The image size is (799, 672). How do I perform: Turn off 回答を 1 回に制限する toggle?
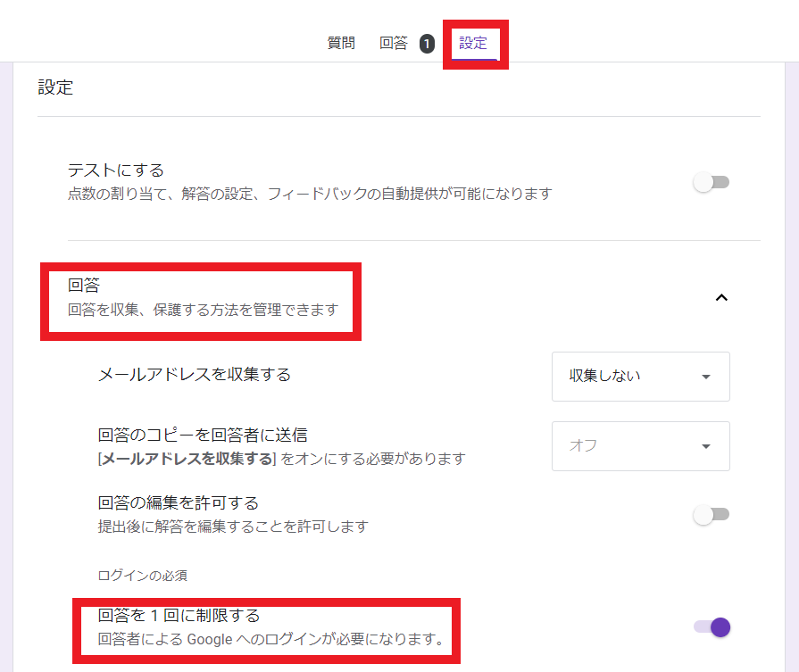click(712, 627)
